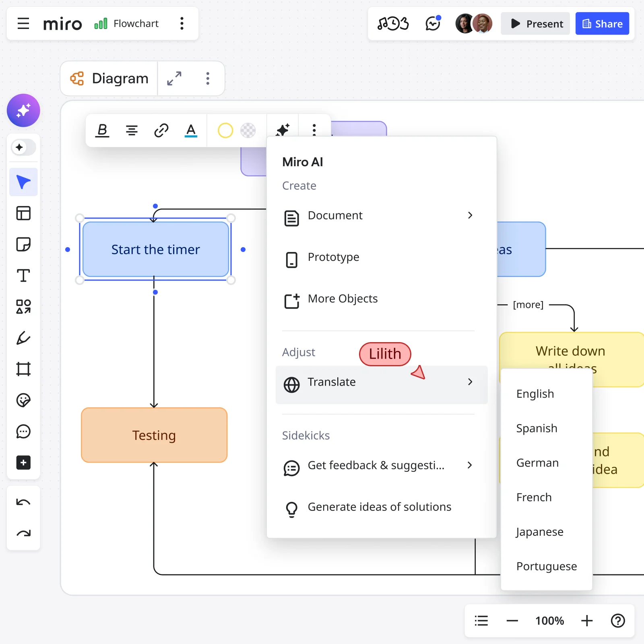Image resolution: width=644 pixels, height=644 pixels.
Task: Click the help question mark icon
Action: tap(618, 621)
